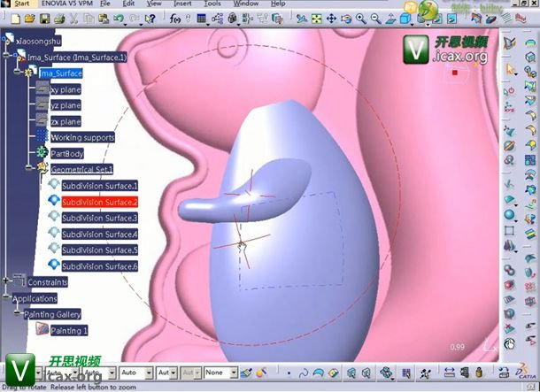Collapse the Painting Gallery node

click(18, 312)
